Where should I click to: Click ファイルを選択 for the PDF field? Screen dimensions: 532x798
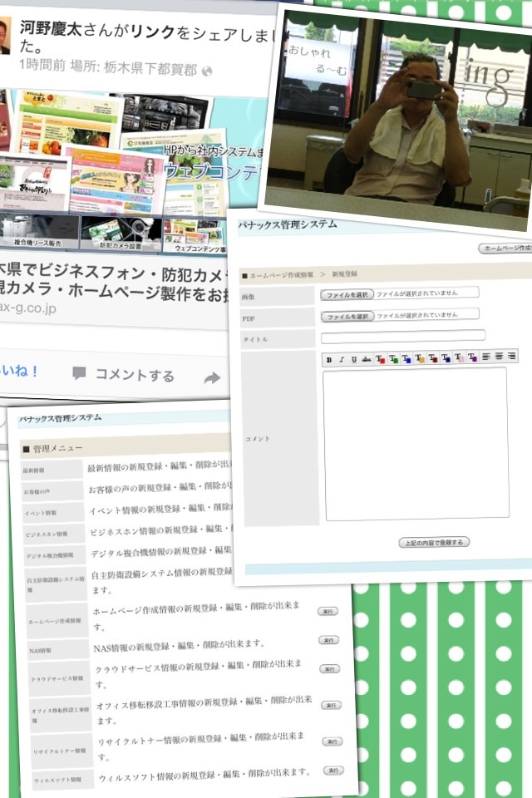point(347,316)
